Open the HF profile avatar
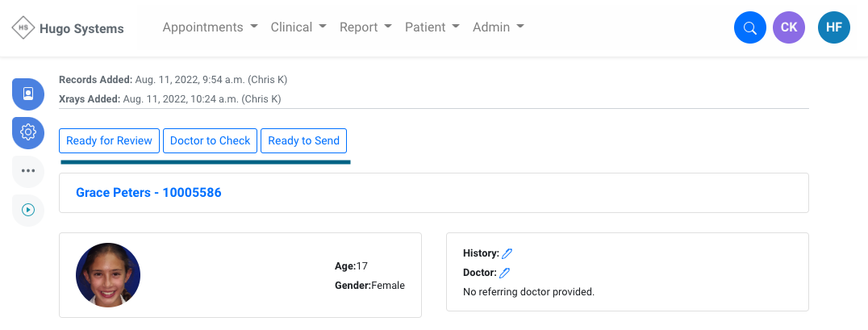The width and height of the screenshot is (868, 330). point(833,27)
